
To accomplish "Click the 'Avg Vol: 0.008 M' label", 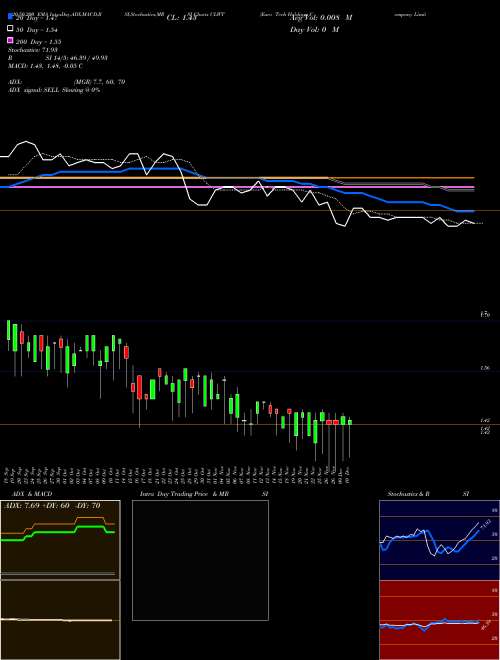I will coord(321,18).
